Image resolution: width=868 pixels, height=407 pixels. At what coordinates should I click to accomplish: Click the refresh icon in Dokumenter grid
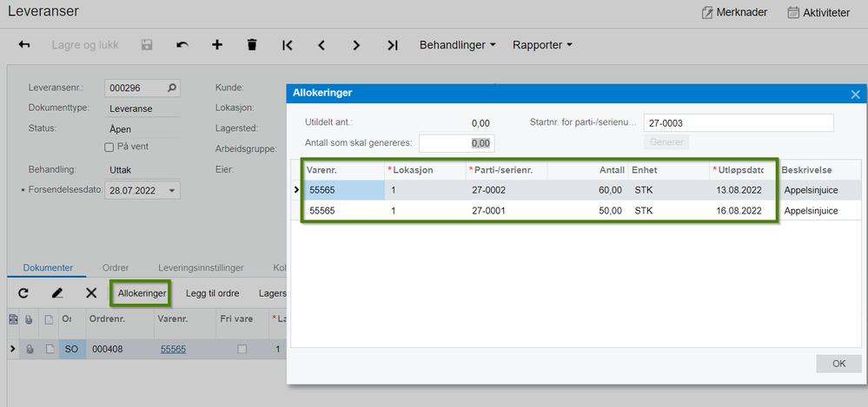(x=23, y=293)
